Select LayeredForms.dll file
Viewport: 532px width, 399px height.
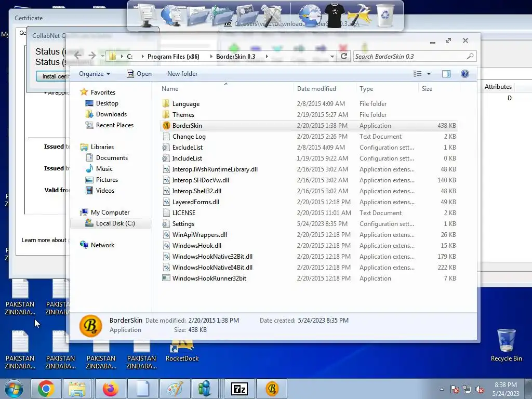[196, 202]
